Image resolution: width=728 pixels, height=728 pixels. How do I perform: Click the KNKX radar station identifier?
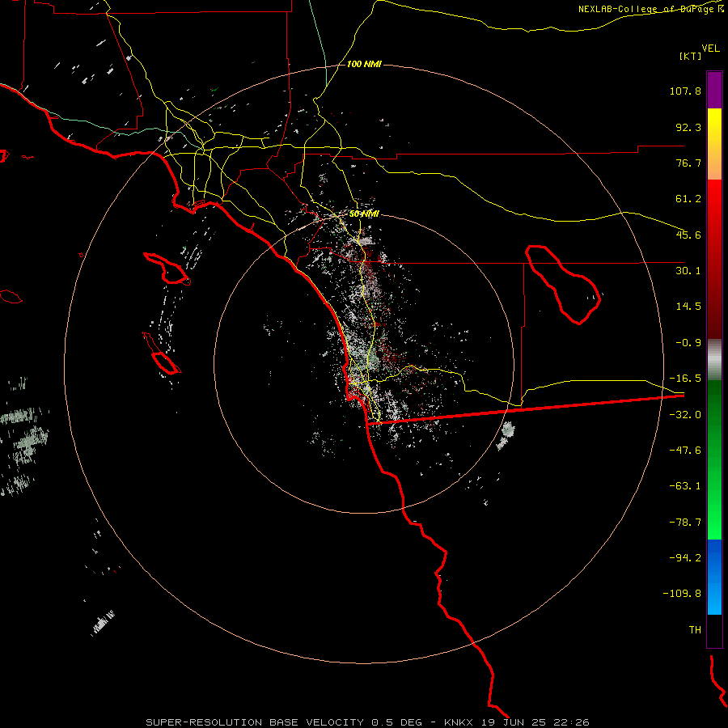[459, 722]
